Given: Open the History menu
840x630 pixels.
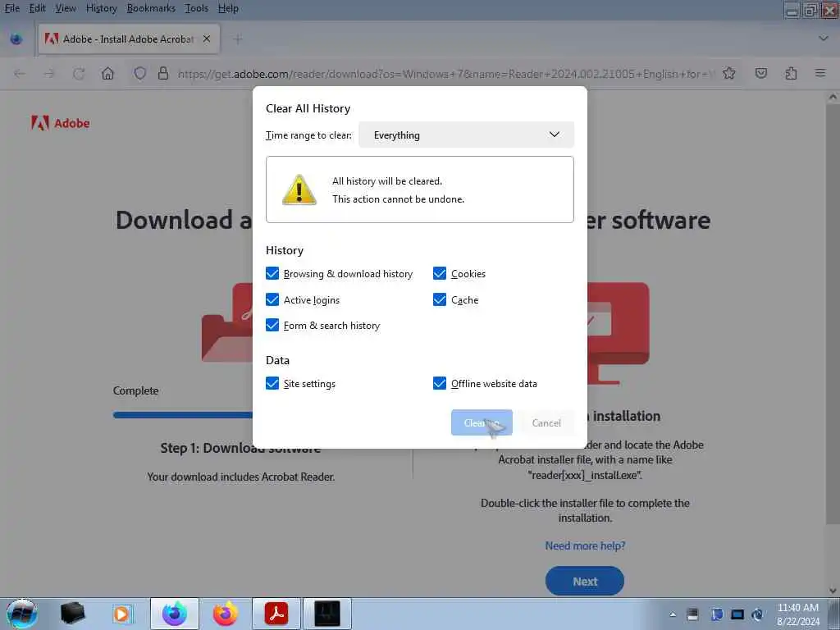Looking at the screenshot, I should point(101,8).
